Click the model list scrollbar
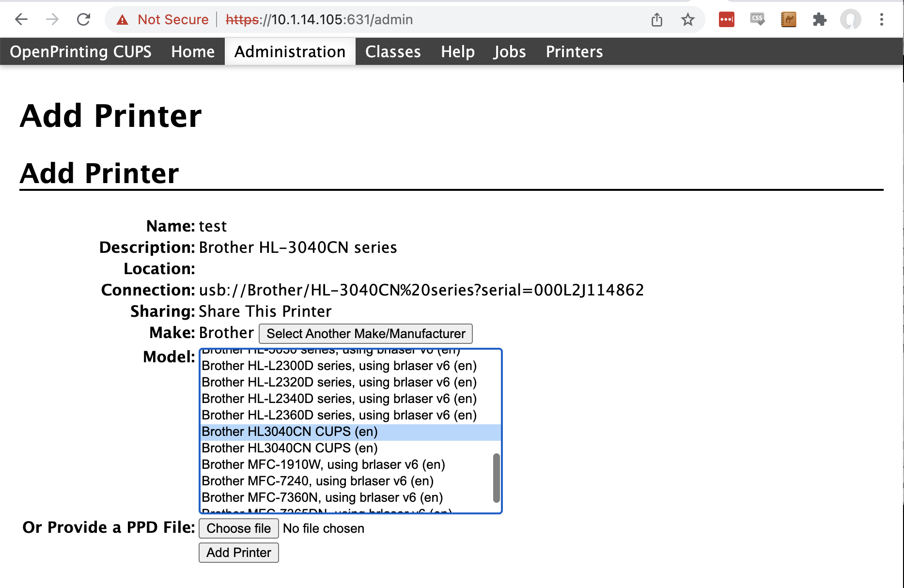The height and width of the screenshot is (588, 904). (x=495, y=477)
